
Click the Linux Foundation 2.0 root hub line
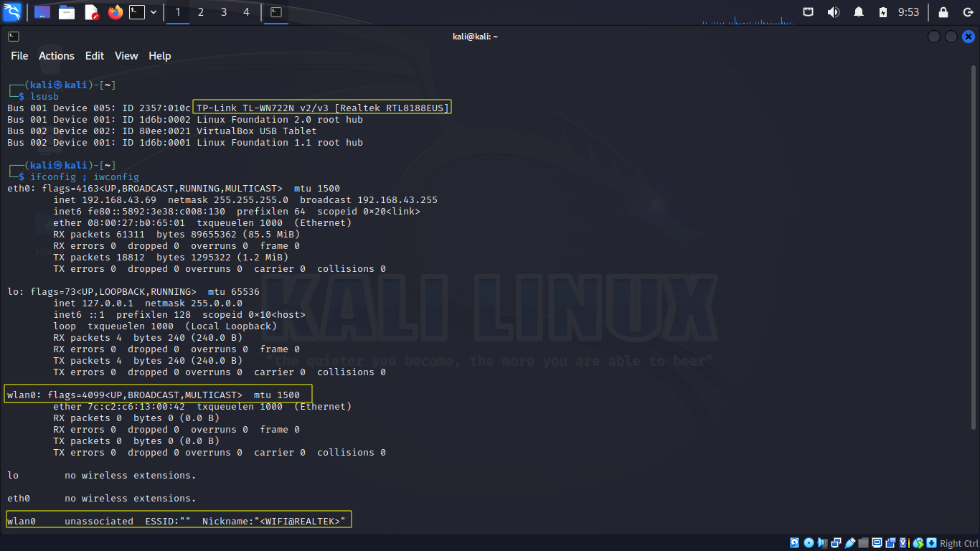(x=185, y=119)
